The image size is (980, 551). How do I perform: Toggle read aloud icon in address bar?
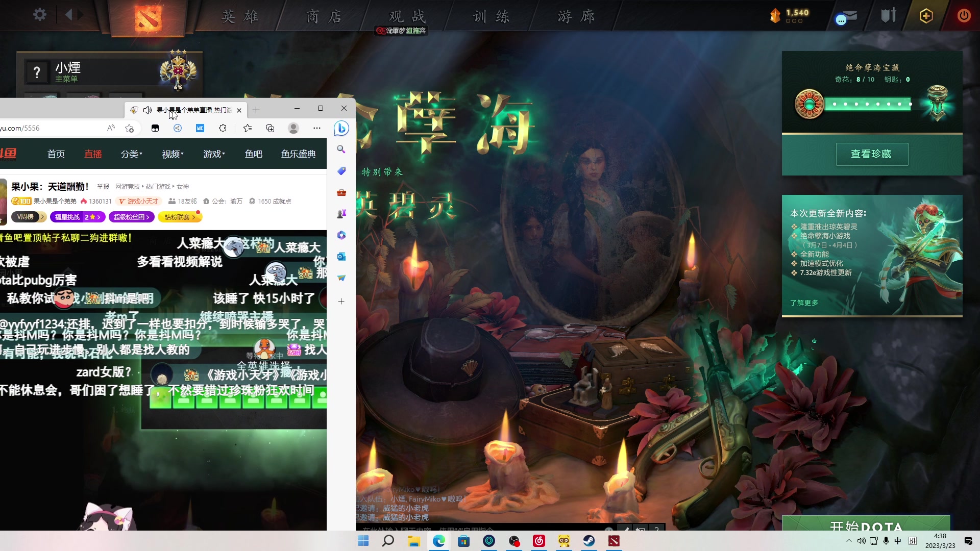(x=111, y=128)
